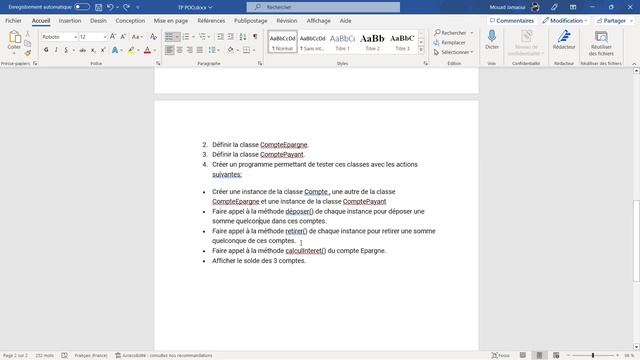Apply the Titre 2 style
The image size is (640, 360).
click(x=372, y=42)
